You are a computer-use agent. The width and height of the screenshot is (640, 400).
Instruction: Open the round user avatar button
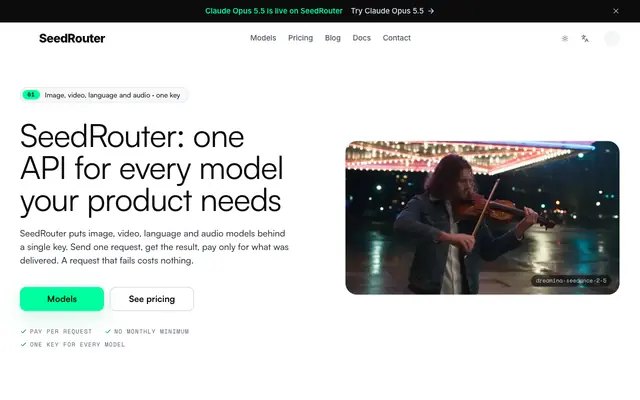[611, 38]
